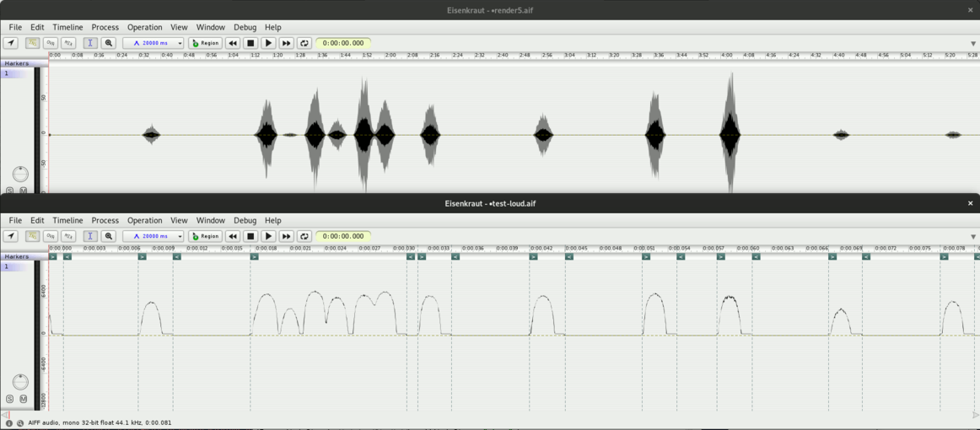Rewind playback in the test-loud.aif window
This screenshot has width=980, height=430.
(233, 236)
